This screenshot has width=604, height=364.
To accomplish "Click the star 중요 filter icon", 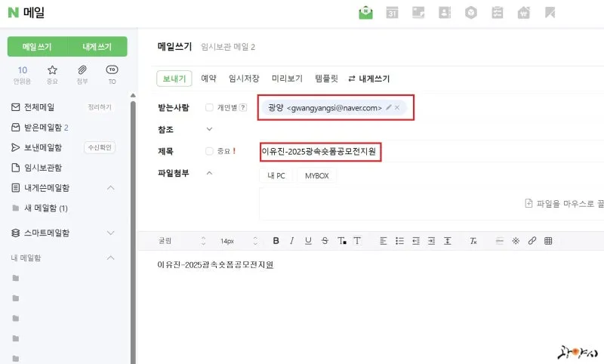I will point(52,71).
